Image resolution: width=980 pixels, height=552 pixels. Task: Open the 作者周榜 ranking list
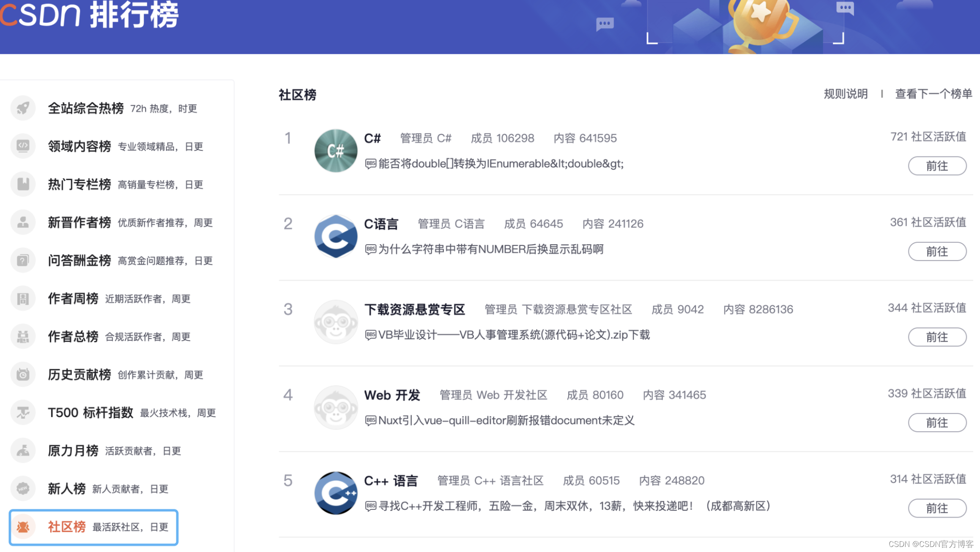coord(73,298)
